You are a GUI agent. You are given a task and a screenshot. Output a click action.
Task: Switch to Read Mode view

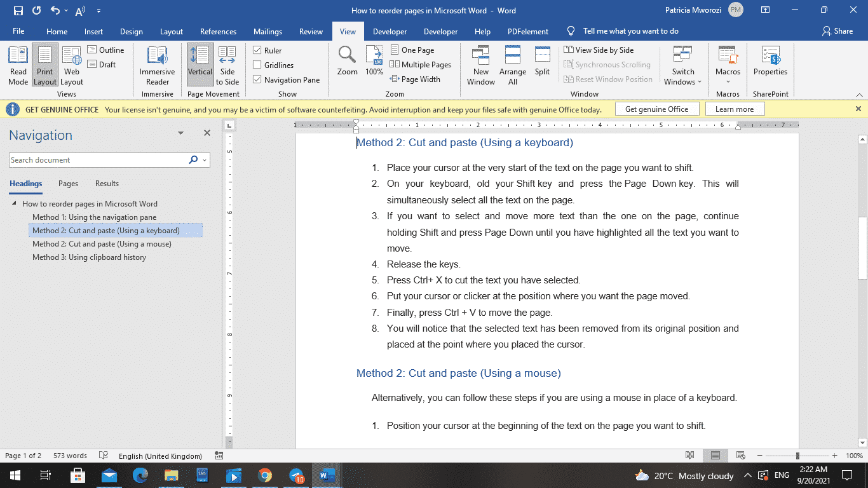coord(18,65)
